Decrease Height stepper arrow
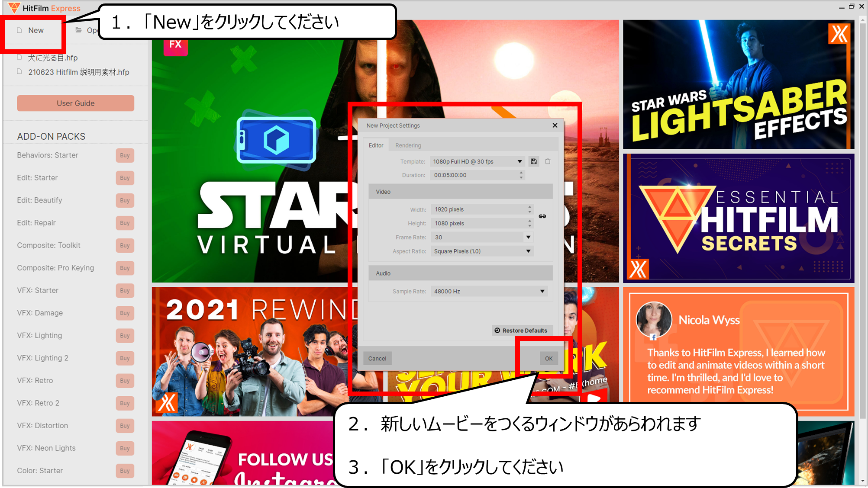The image size is (868, 488). (x=529, y=226)
